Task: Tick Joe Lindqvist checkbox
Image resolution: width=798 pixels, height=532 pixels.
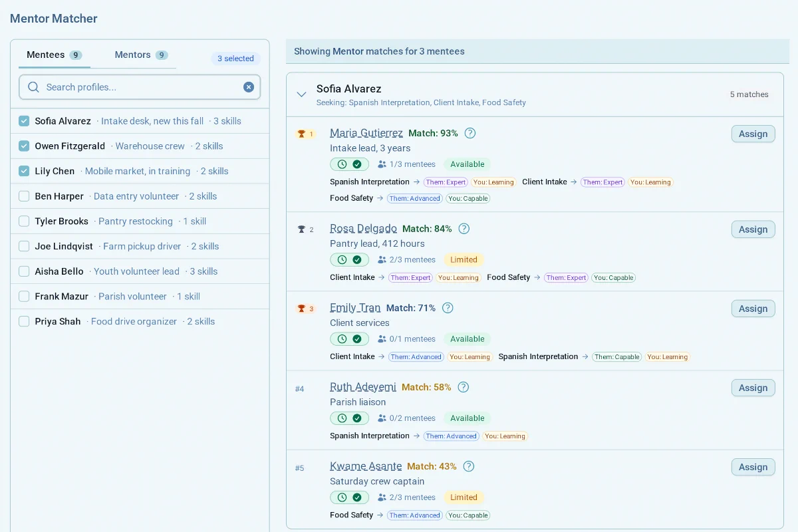Action: pyautogui.click(x=24, y=246)
